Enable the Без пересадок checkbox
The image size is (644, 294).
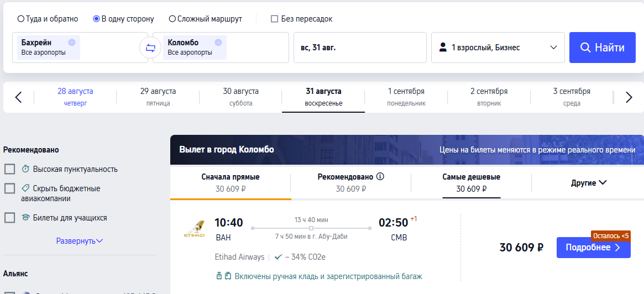click(x=275, y=19)
